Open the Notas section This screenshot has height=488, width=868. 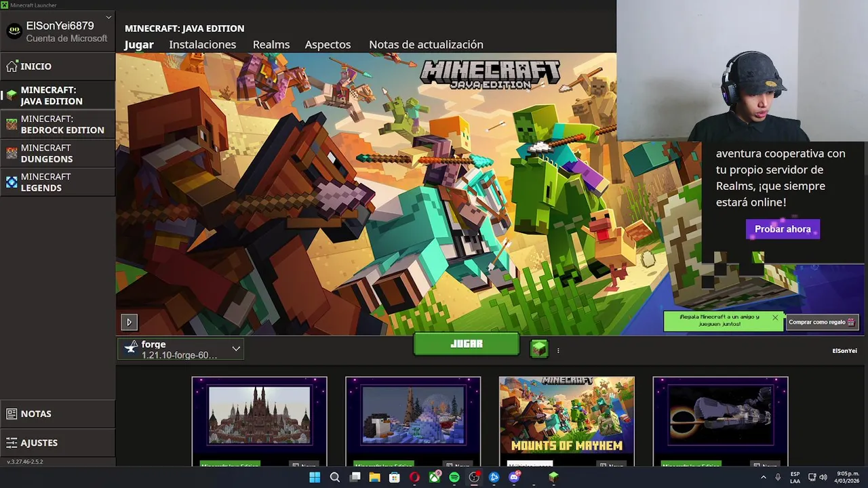pyautogui.click(x=58, y=413)
